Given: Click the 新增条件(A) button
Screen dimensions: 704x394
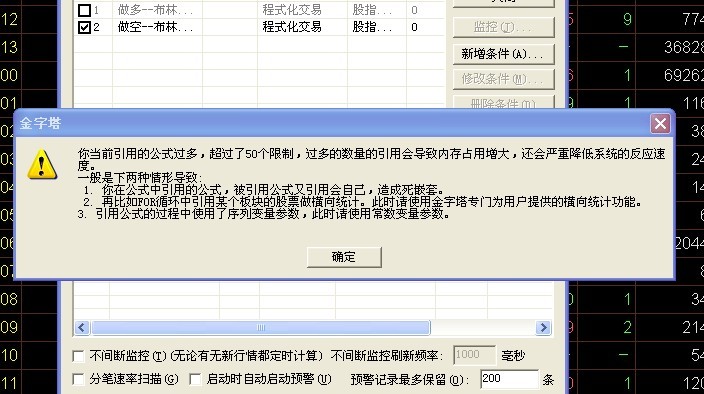Looking at the screenshot, I should tap(503, 54).
